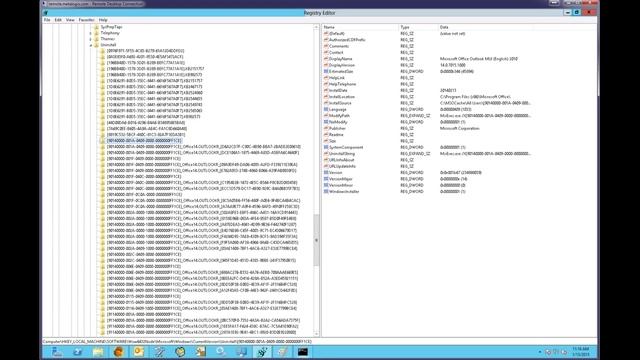Select the Contact value name
This screenshot has height=360, width=640.
336,53
